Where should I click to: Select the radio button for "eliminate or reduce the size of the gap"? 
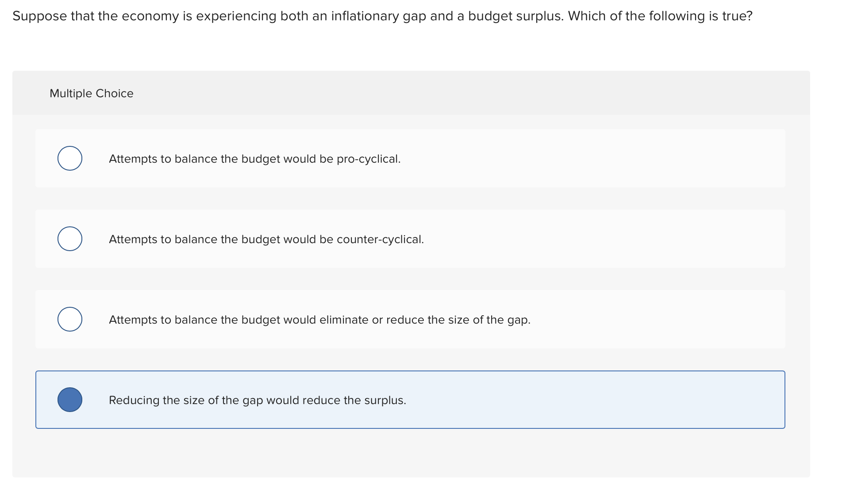70,319
